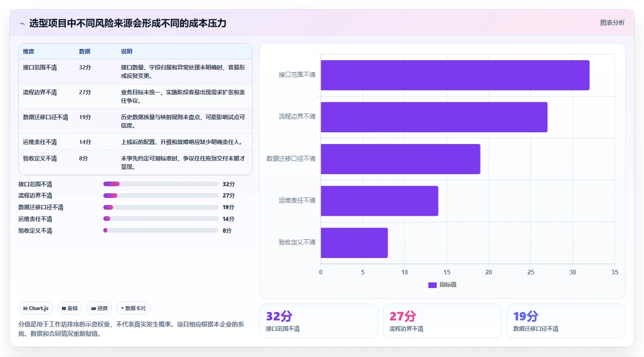Click the footnote starting 分值是用于工作坊排序
The width and height of the screenshot is (644, 357).
(131, 329)
